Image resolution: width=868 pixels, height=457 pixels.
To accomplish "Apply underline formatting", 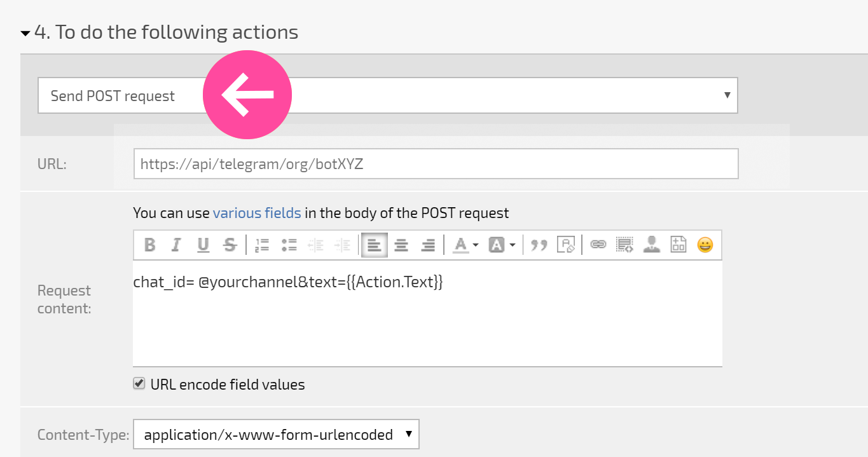I will 203,245.
